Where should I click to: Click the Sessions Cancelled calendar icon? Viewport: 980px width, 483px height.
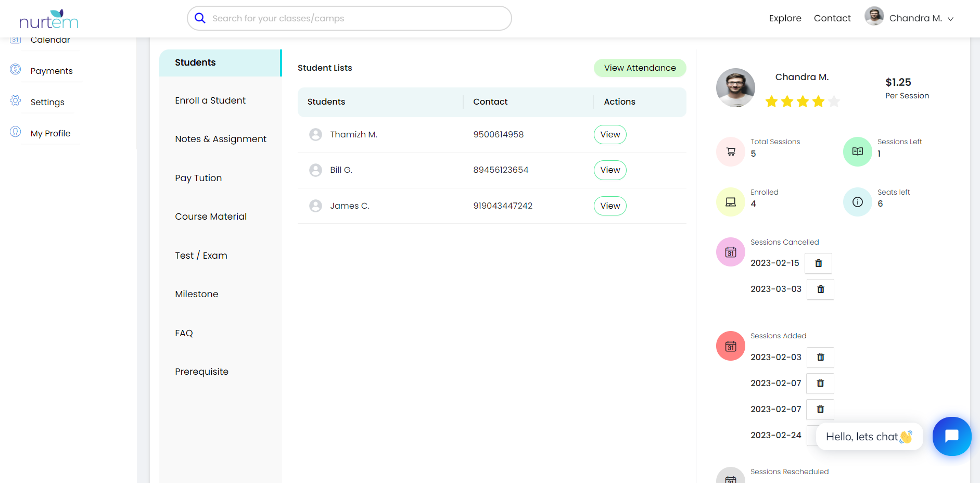pyautogui.click(x=730, y=252)
